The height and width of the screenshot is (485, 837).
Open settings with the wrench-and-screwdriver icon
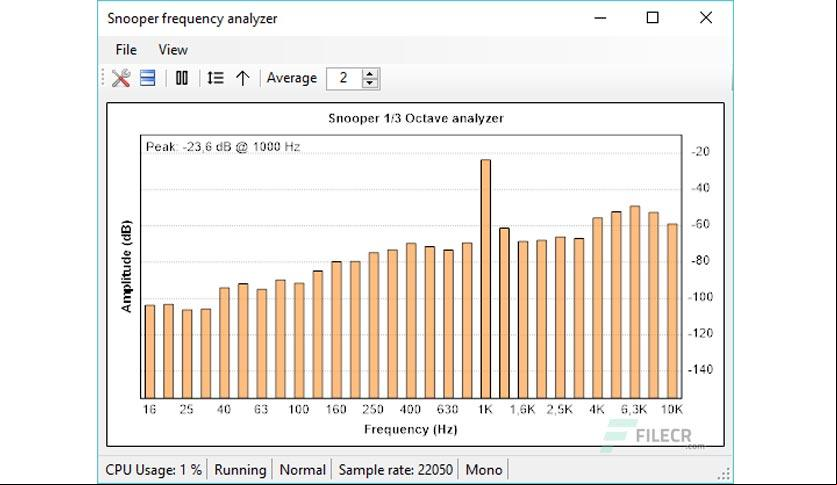pos(121,78)
